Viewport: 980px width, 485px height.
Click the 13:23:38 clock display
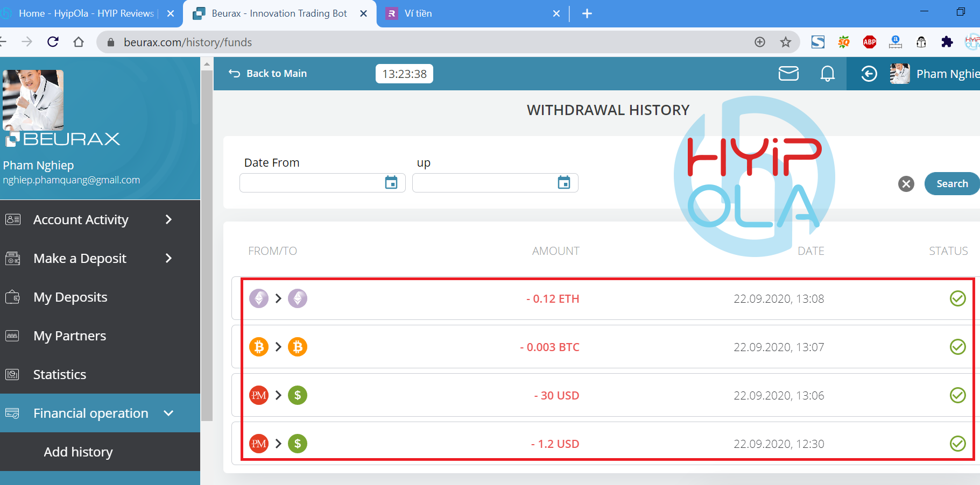point(404,74)
